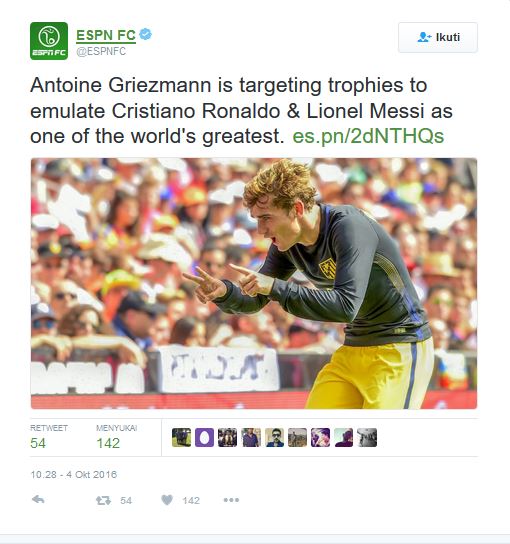Like the tweet with the heart icon

167,500
